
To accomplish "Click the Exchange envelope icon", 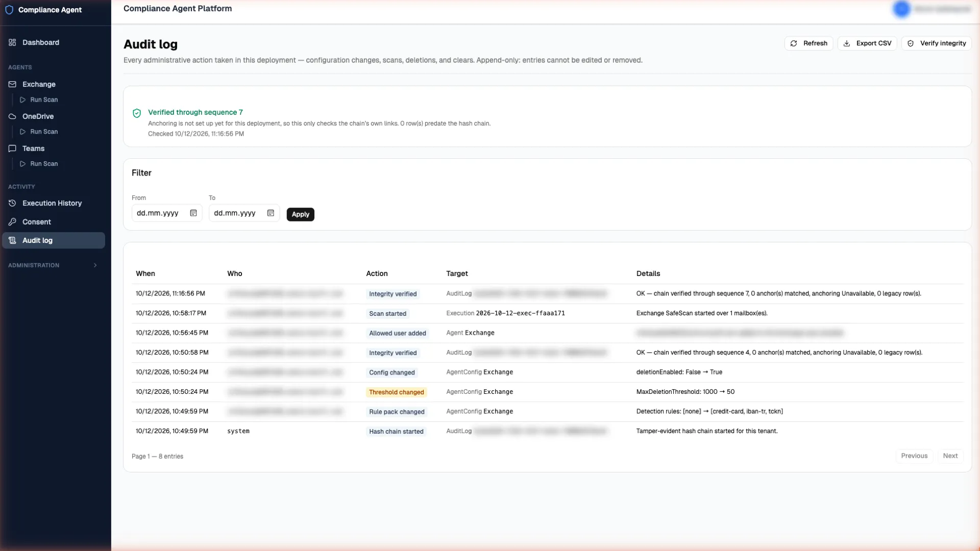I will (x=12, y=84).
